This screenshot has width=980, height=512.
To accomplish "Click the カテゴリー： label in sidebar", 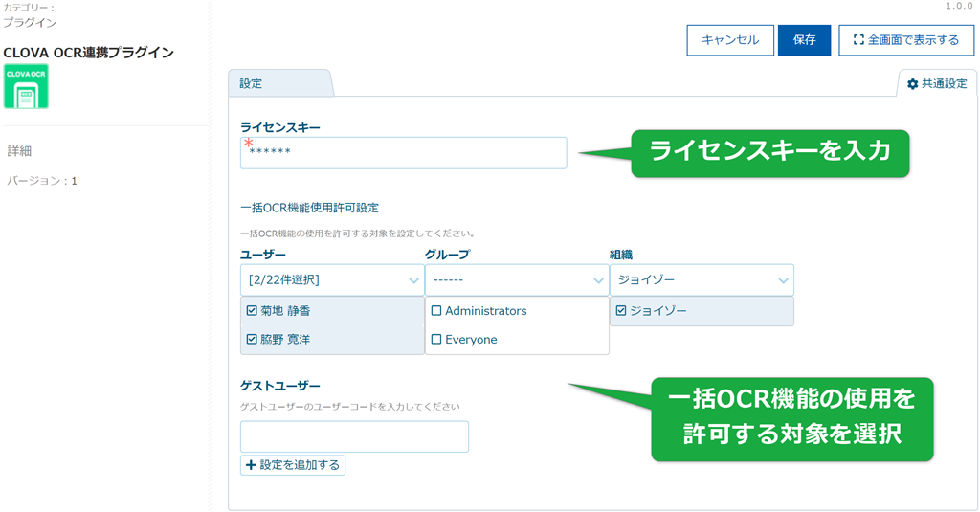I will 29,8.
